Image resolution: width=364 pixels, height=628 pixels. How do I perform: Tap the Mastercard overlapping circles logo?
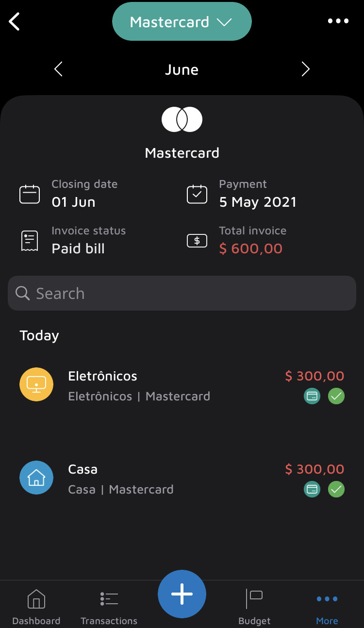[182, 119]
